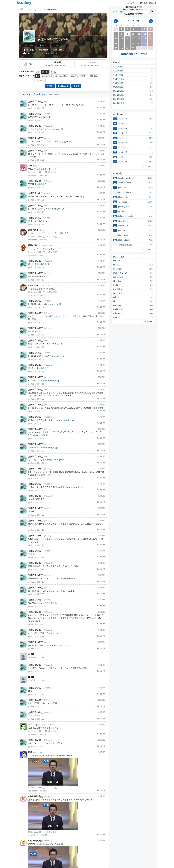Open archive icon for 2023年10月
Viewport: 174px width, 868px height.
115,162
